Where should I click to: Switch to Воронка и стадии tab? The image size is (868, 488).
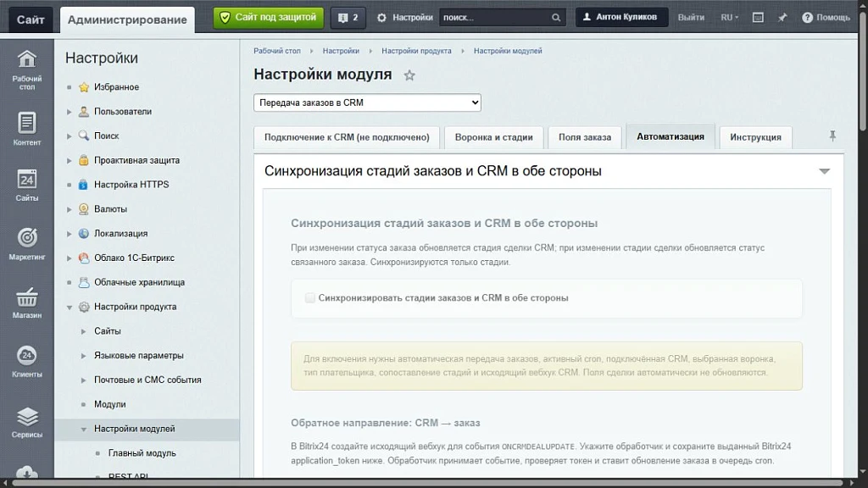pos(494,137)
